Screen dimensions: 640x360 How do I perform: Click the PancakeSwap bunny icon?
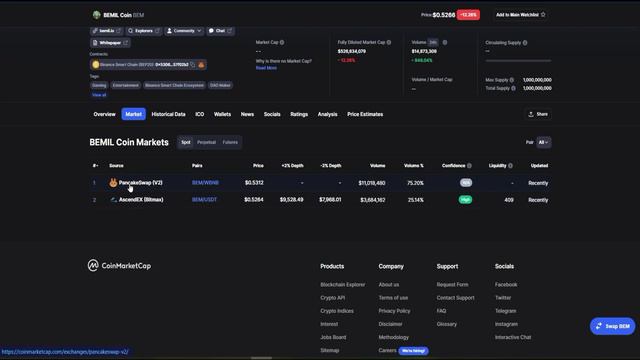113,182
